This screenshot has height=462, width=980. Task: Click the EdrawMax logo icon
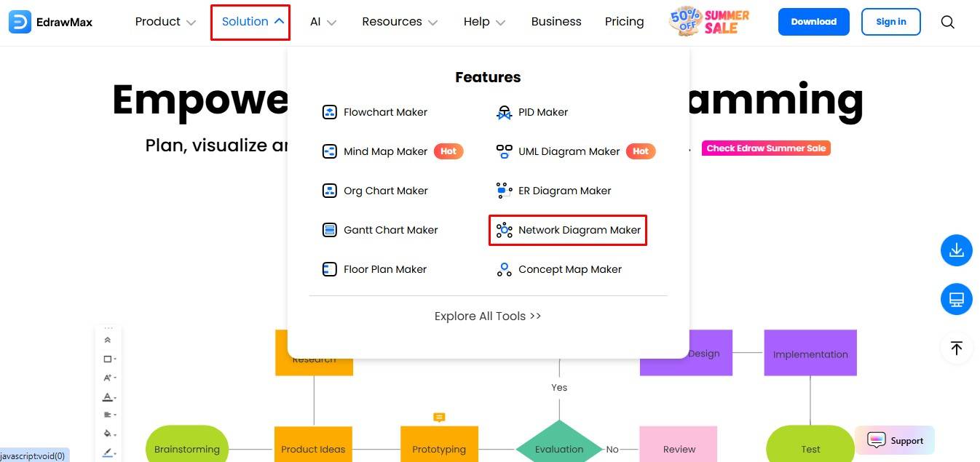point(20,22)
